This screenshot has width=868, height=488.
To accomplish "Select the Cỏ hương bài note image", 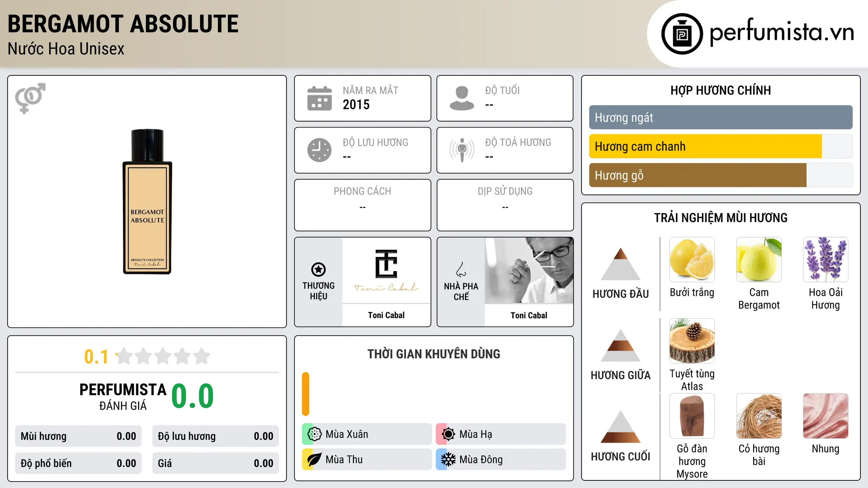I will pyautogui.click(x=759, y=416).
